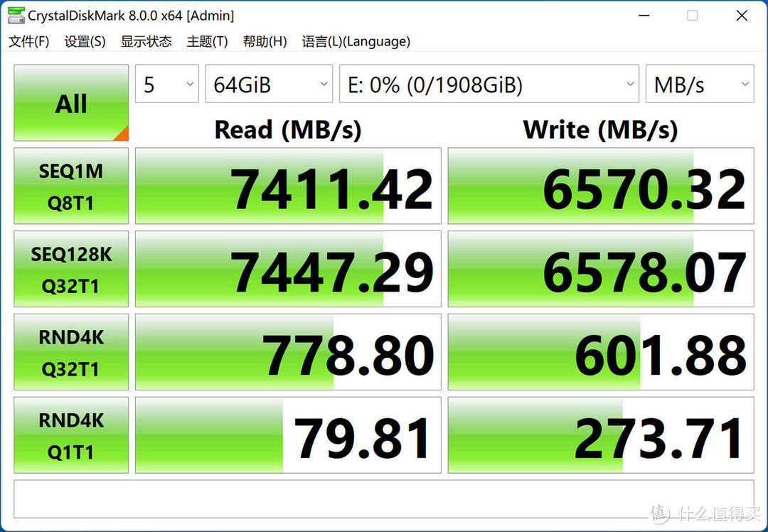Open the 帮助(H) menu

click(x=265, y=41)
